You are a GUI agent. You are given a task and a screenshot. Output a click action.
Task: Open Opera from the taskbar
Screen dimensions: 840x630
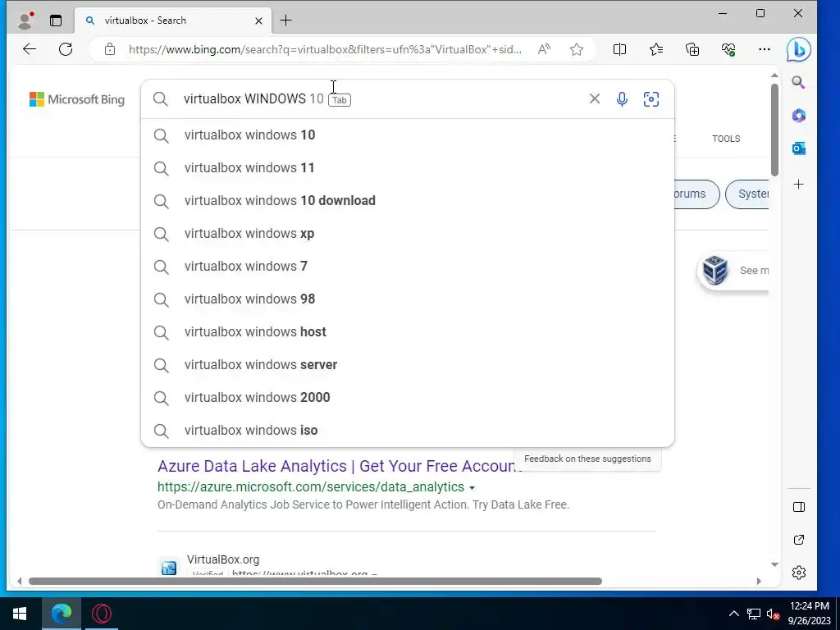click(101, 614)
